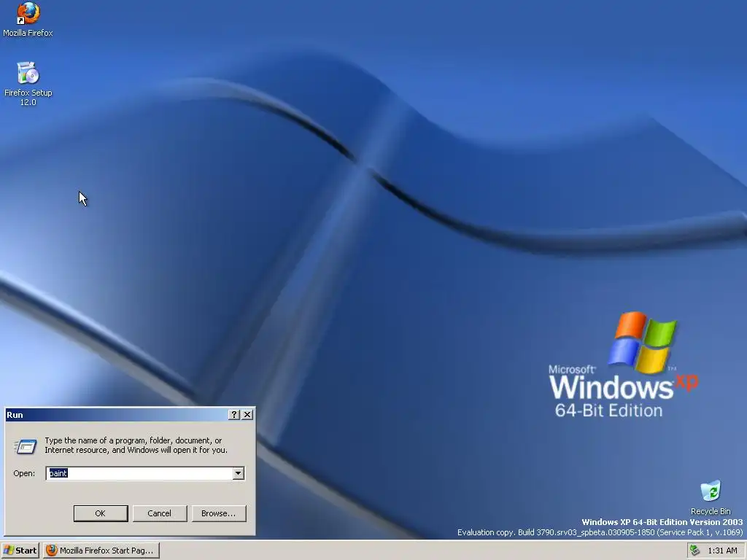747x560 pixels.
Task: Click the 'Open:' label in Run dialog
Action: (24, 473)
